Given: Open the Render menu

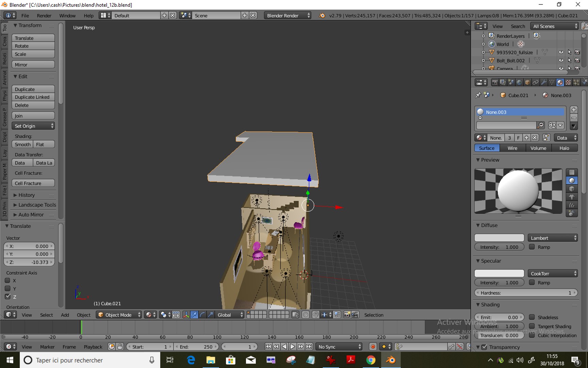Looking at the screenshot, I should [44, 15].
